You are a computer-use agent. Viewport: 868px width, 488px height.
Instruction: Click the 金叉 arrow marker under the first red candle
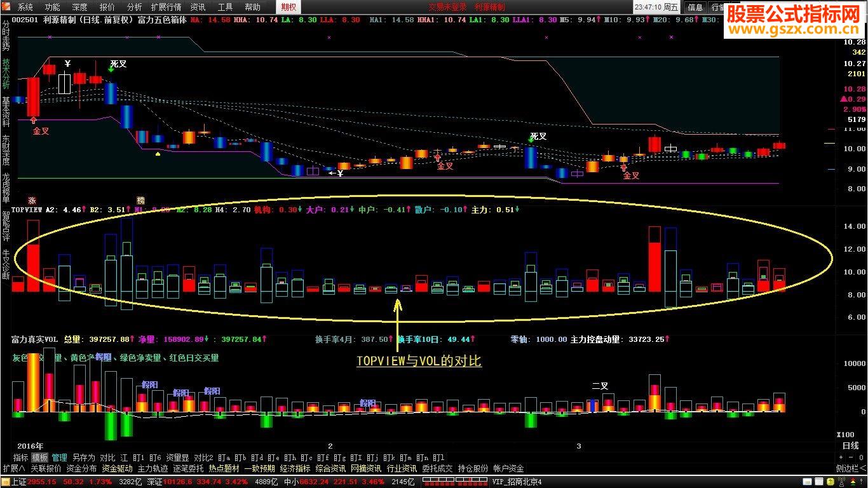[x=33, y=119]
